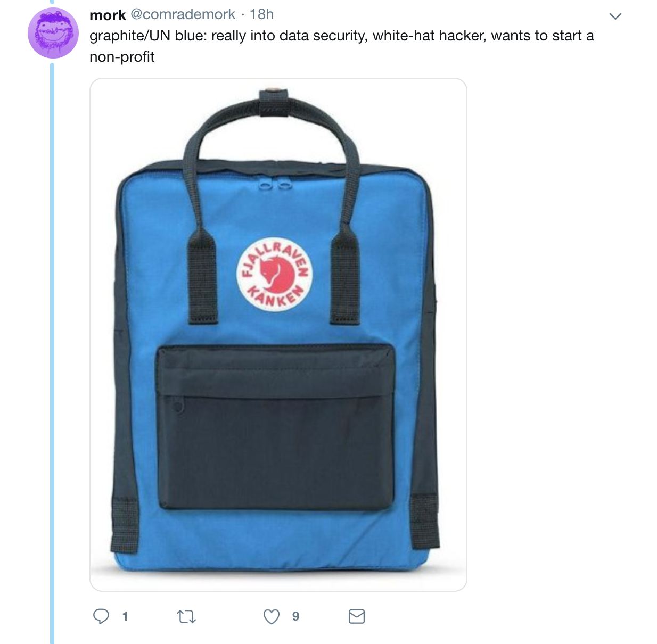Open the profile via the name "mork"

[108, 15]
